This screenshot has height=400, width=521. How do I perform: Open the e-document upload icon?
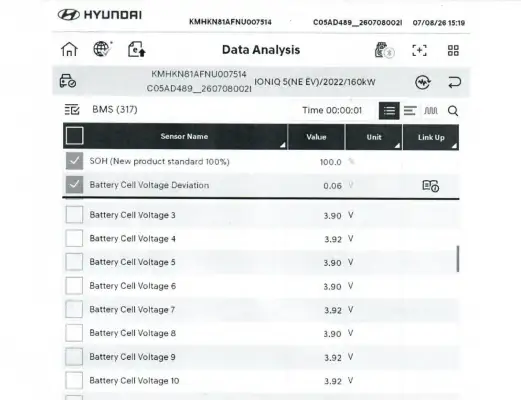tap(137, 49)
